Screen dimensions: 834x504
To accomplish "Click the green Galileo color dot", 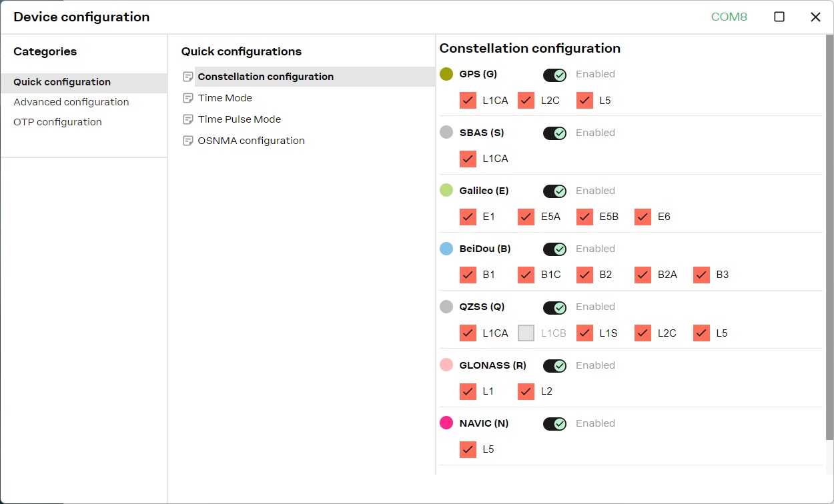I will tap(446, 191).
